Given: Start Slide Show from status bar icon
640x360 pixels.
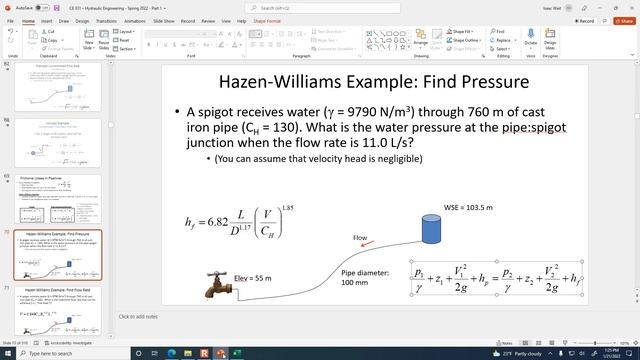Looking at the screenshot, I should 565,343.
